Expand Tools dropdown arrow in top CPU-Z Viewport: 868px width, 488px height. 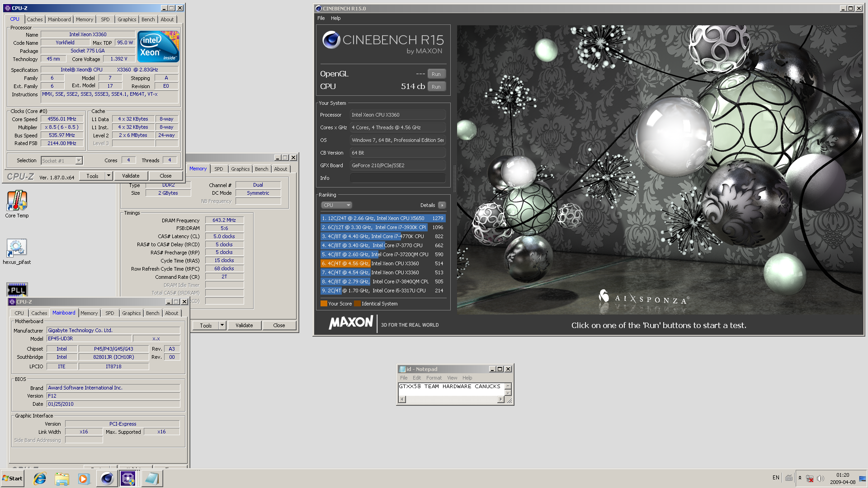pos(108,176)
